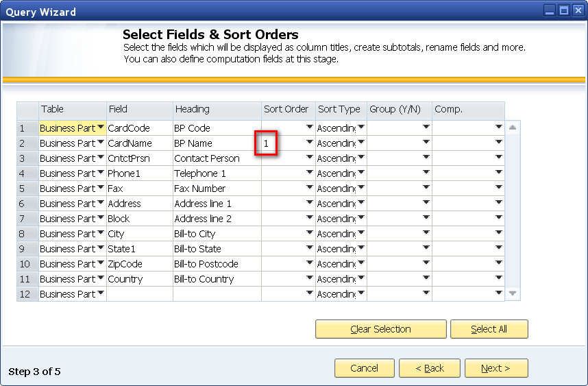This screenshot has width=588, height=386.
Task: Open Comp. dropdown for City row
Action: (x=499, y=233)
